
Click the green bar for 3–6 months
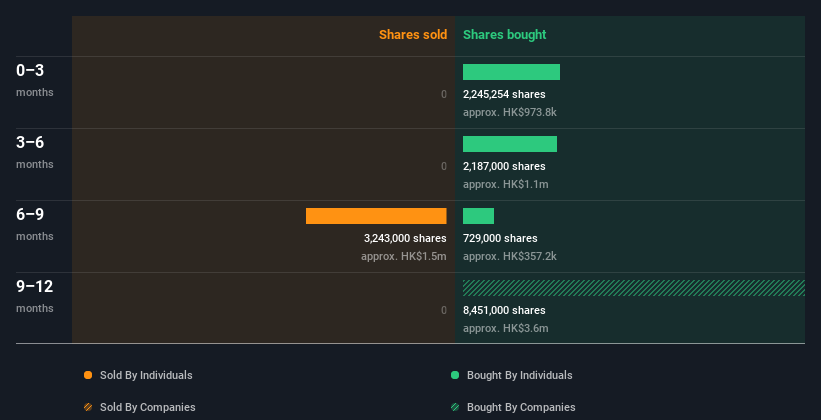(x=509, y=144)
